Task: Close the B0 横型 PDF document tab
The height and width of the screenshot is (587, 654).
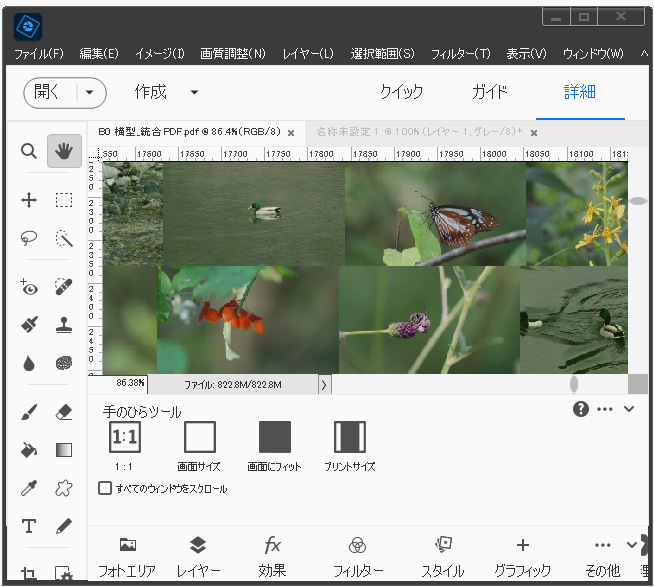Action: click(x=291, y=133)
